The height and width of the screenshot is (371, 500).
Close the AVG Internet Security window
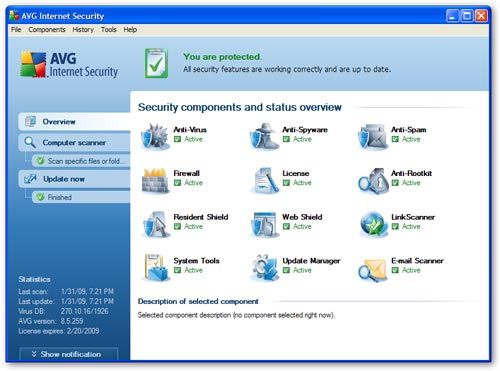pyautogui.click(x=481, y=16)
